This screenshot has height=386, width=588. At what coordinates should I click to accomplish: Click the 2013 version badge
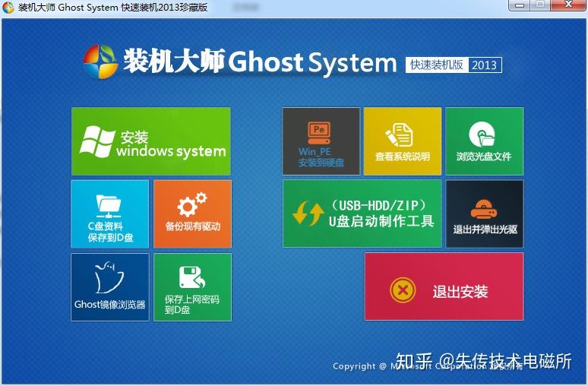point(484,65)
